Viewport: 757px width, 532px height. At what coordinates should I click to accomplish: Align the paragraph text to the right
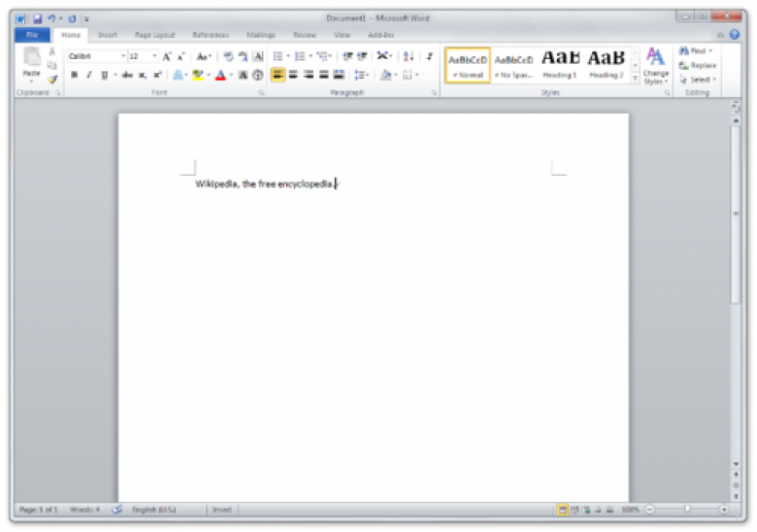[309, 75]
